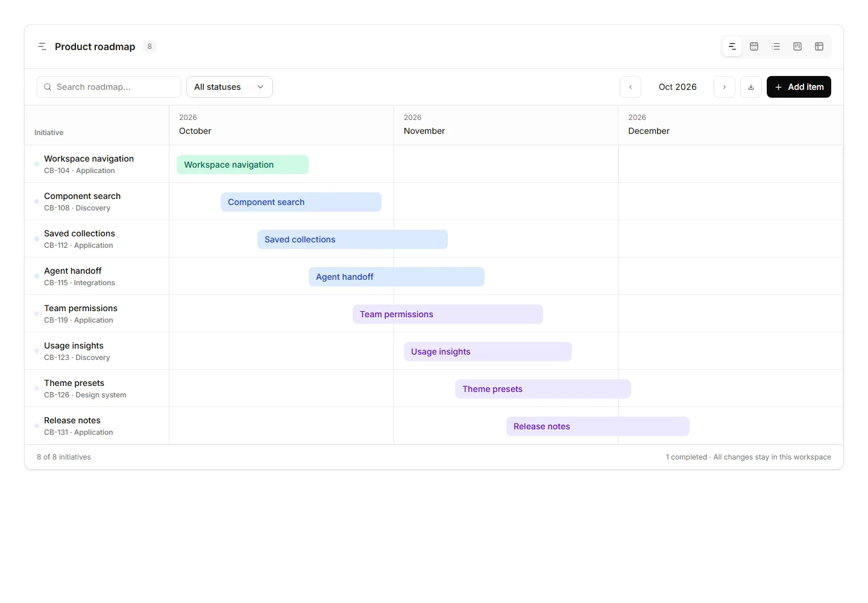This screenshot has width=868, height=603.
Task: Click the Add item button
Action: (x=799, y=87)
